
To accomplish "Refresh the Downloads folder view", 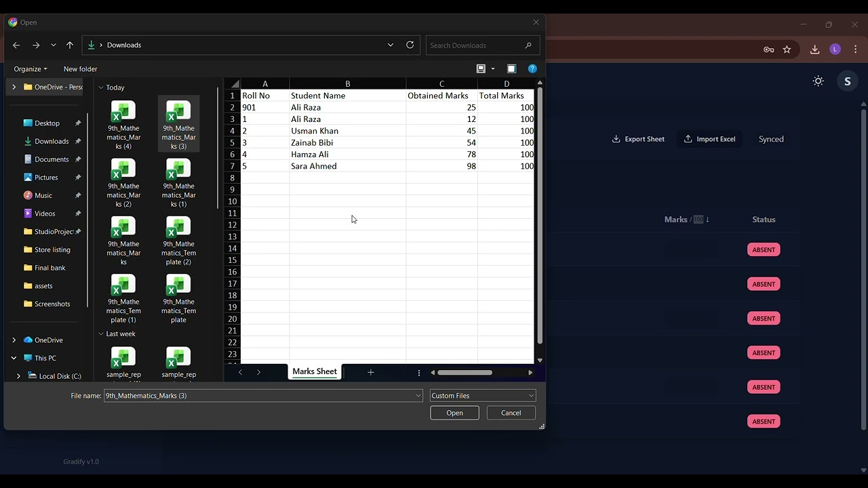I will click(410, 45).
